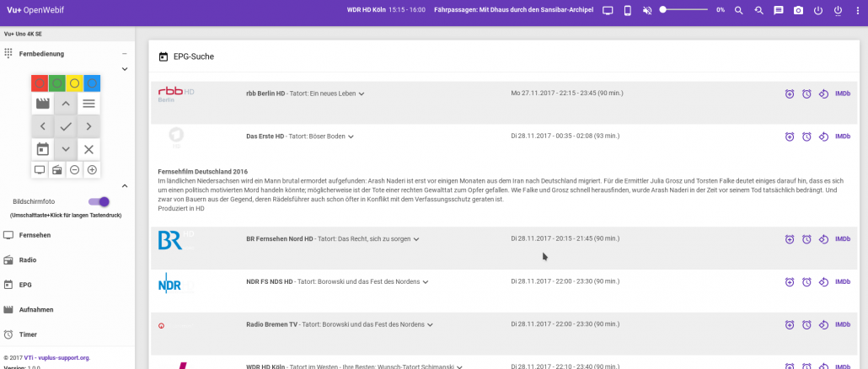Image resolution: width=868 pixels, height=369 pixels.
Task: Click the up arrow on the remote
Action: pos(66,104)
